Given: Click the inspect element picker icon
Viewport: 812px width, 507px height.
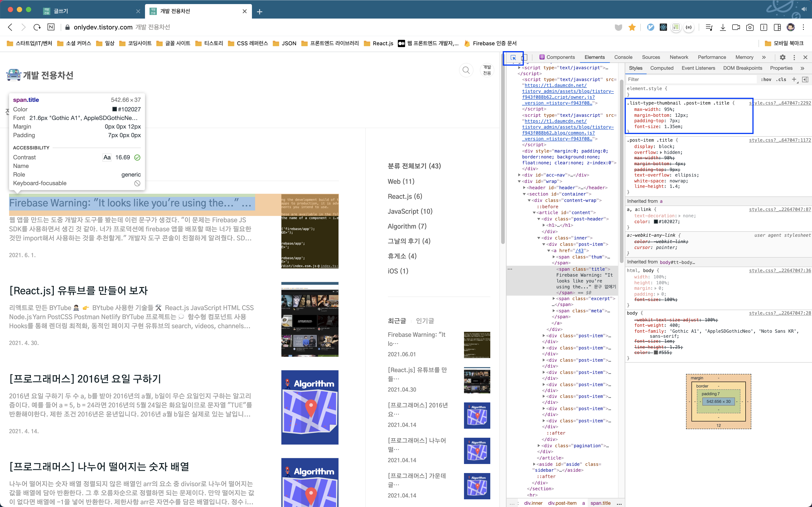Looking at the screenshot, I should 513,57.
